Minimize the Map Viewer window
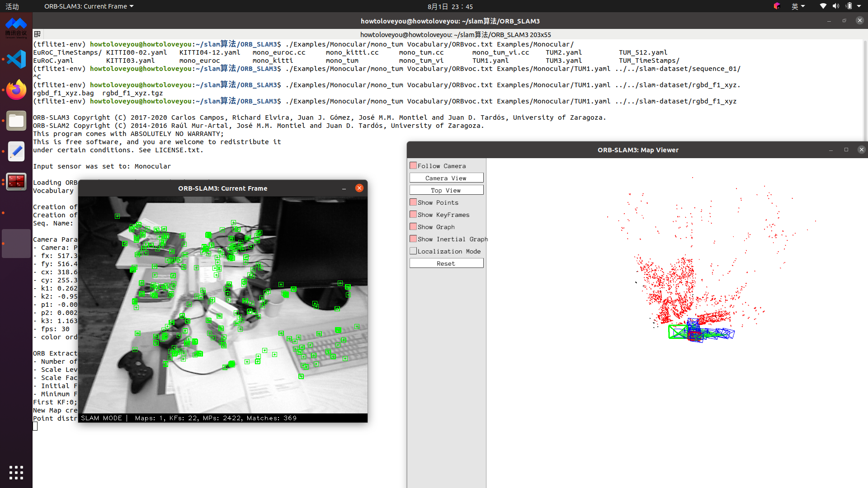 (831, 150)
